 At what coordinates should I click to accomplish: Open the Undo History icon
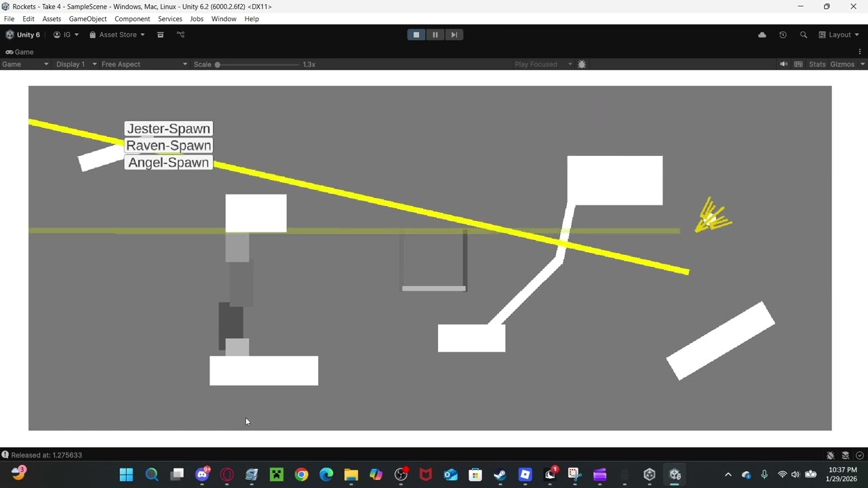783,35
